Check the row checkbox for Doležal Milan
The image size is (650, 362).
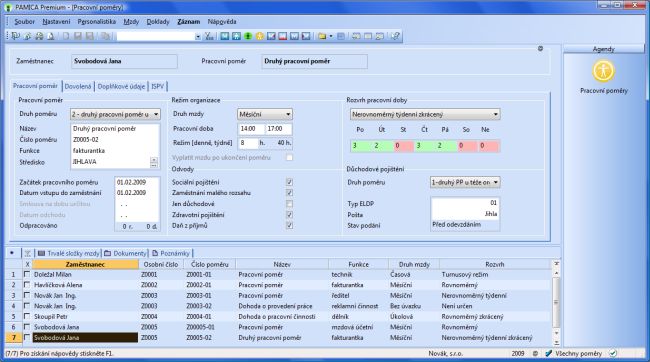coord(27,274)
